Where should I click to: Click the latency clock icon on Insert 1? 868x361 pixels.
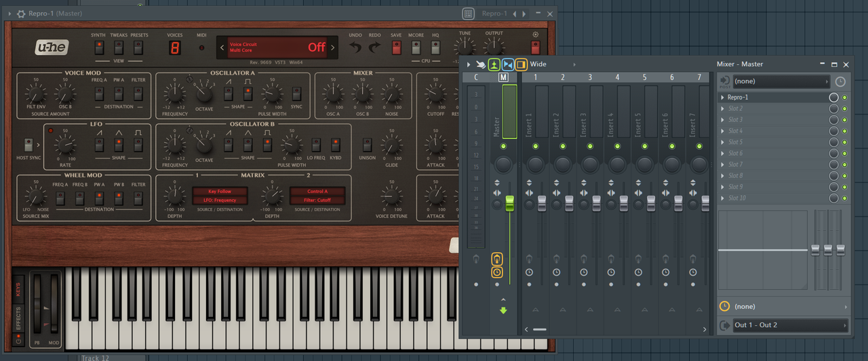529,272
